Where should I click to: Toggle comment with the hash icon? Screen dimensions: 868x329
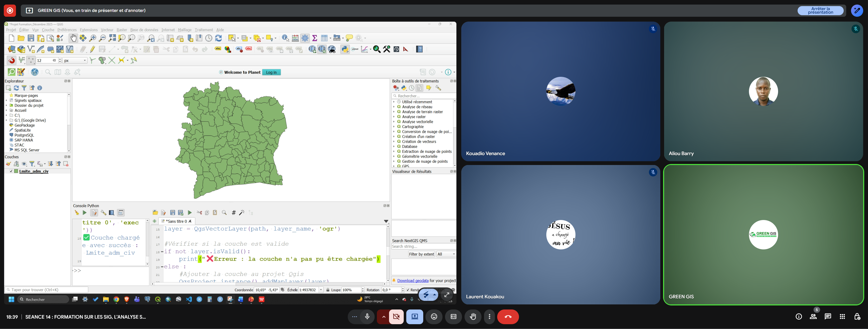[x=234, y=213]
